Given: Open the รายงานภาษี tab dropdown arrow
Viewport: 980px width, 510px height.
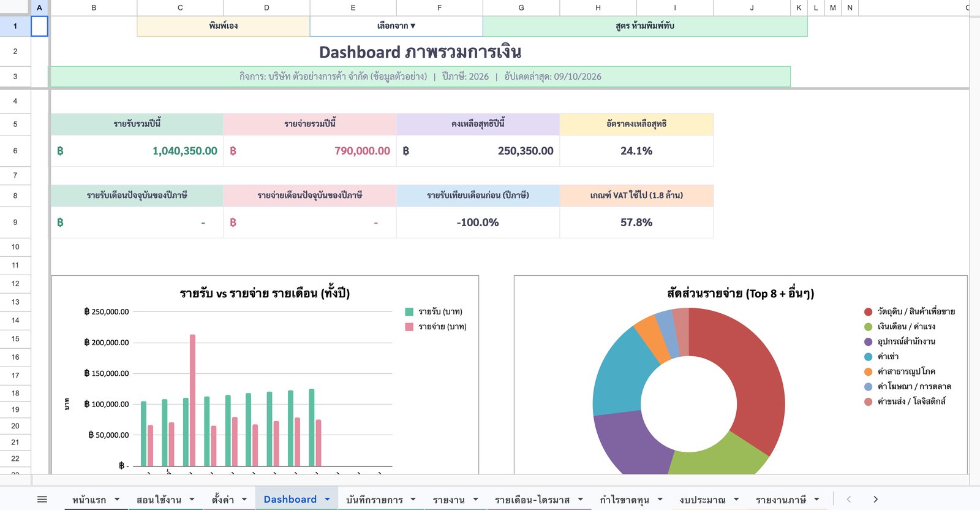Looking at the screenshot, I should click(x=816, y=500).
